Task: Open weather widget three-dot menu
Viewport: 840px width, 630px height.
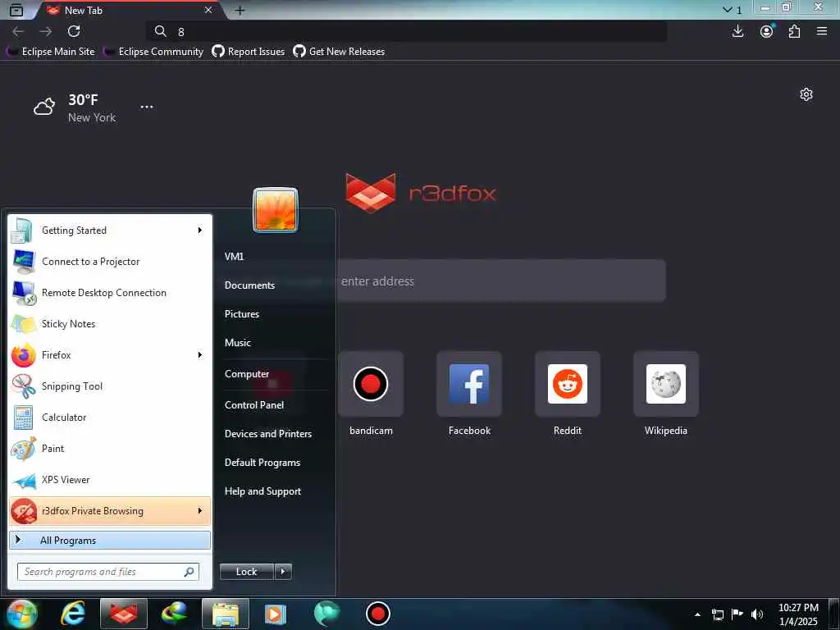Action: coord(147,107)
